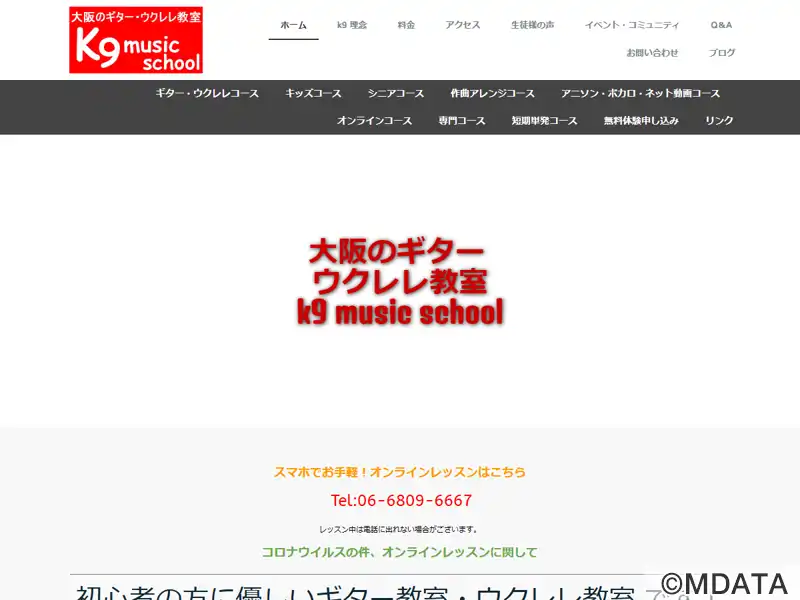Click the お問い合わせ contact link
Viewport: 800px width, 600px height.
pyautogui.click(x=652, y=53)
